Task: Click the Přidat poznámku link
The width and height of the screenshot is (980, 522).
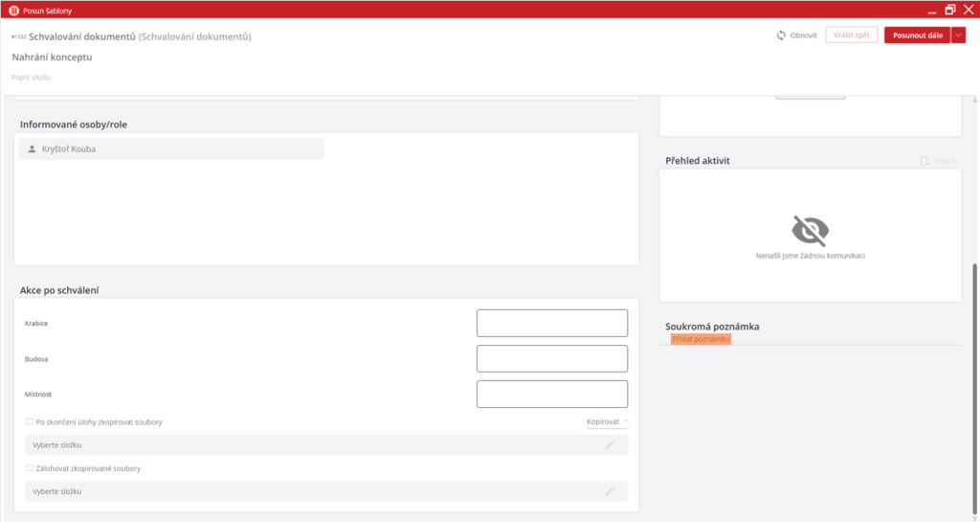Action: (x=701, y=339)
